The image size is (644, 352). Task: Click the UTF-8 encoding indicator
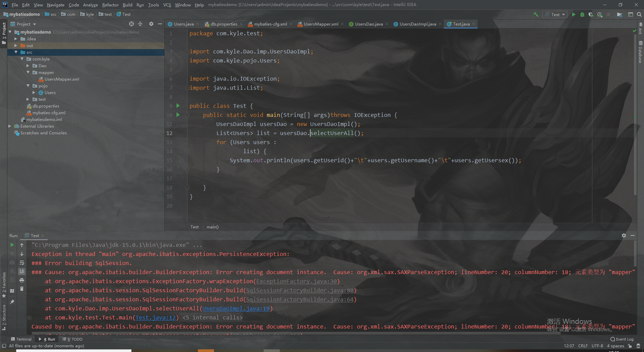[x=597, y=346]
